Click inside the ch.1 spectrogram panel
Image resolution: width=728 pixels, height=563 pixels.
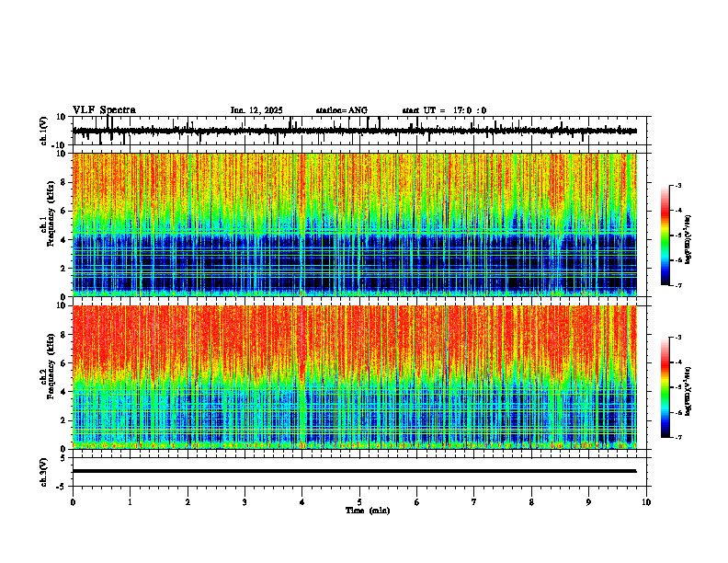pos(354,224)
